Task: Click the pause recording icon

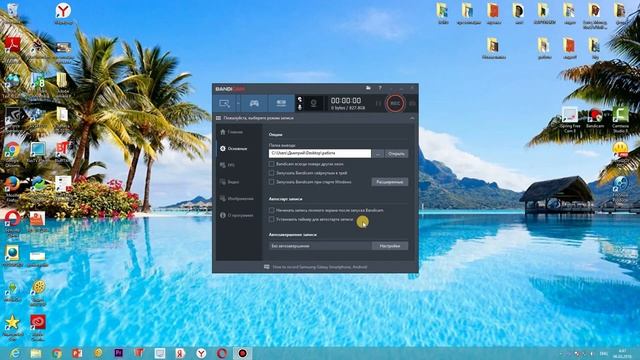Action: [x=378, y=104]
